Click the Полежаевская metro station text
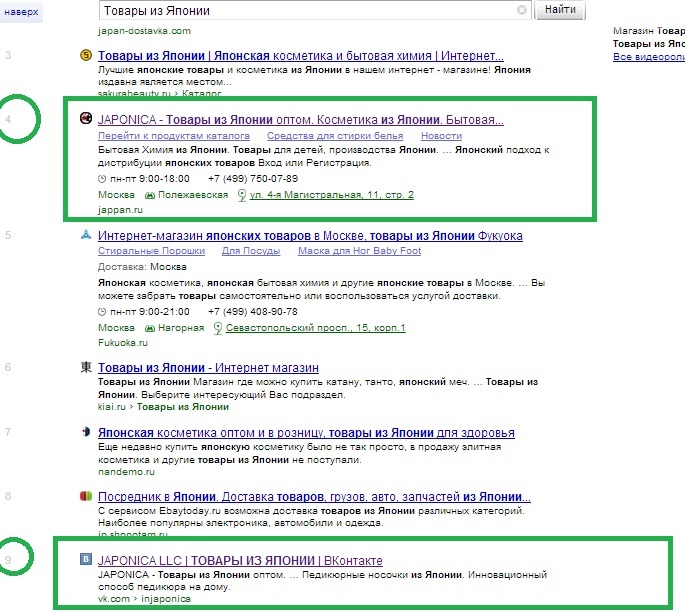This screenshot has height=612, width=685. (193, 195)
